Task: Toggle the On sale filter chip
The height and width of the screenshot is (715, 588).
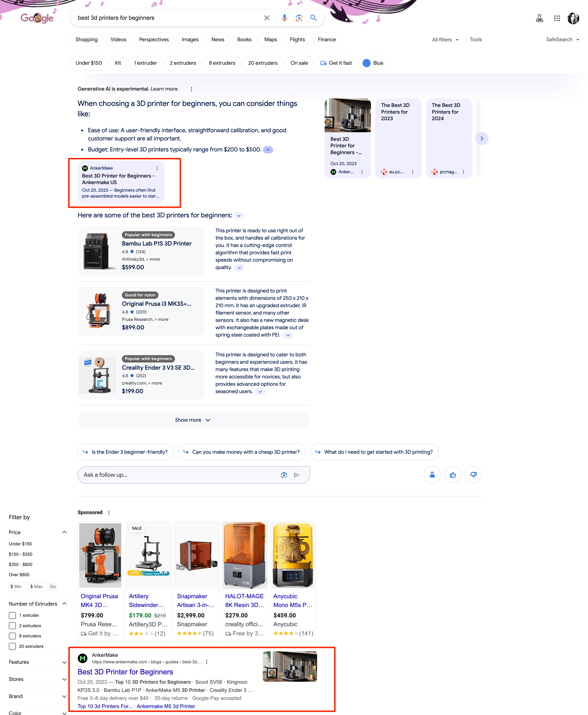Action: click(x=299, y=63)
